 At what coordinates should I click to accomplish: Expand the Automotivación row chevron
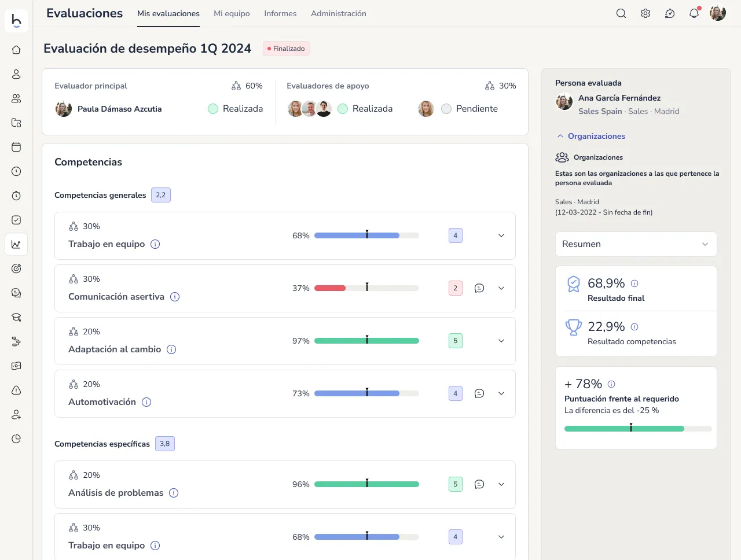tap(501, 393)
